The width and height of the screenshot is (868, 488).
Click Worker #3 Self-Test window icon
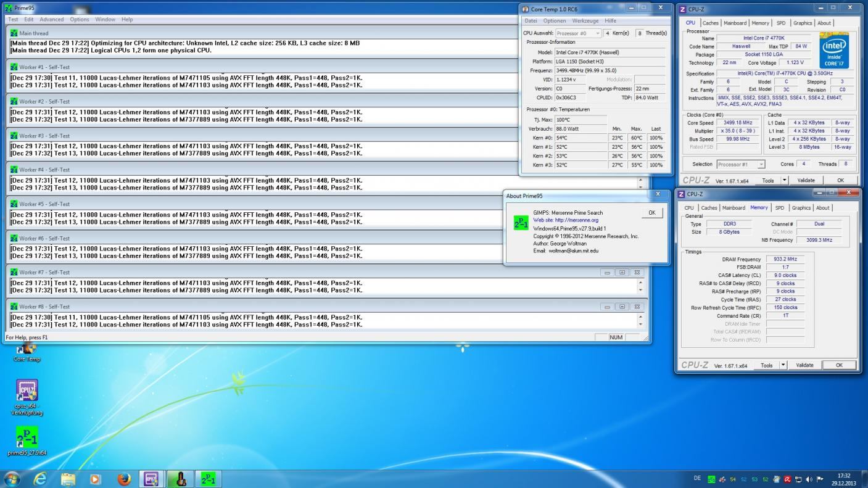(14, 136)
